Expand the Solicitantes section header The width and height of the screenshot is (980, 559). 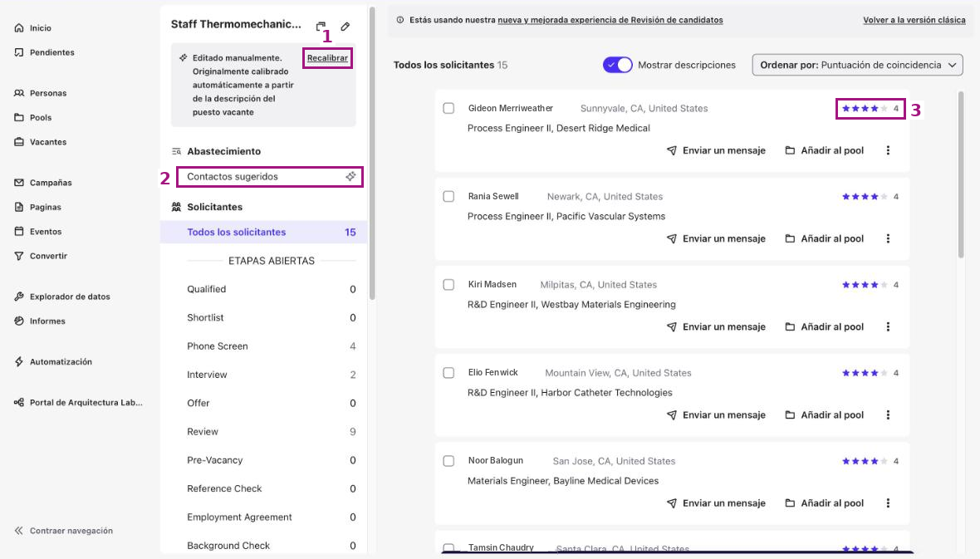pyautogui.click(x=214, y=207)
